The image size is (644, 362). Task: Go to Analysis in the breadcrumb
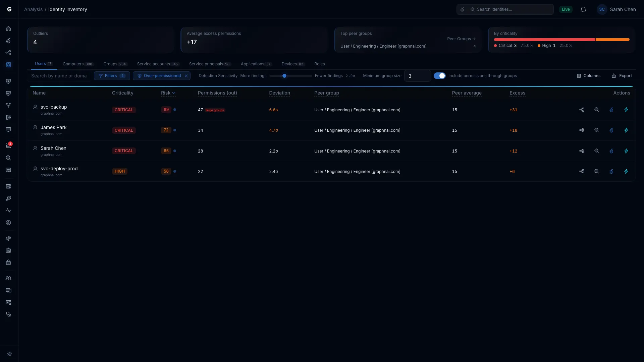click(x=33, y=9)
